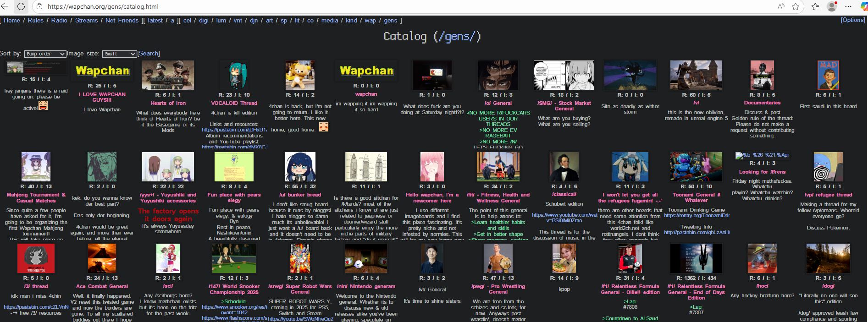Open Relentless Formula General Ollie edition thumbnail
This screenshot has height=322, width=868.
pyautogui.click(x=630, y=259)
